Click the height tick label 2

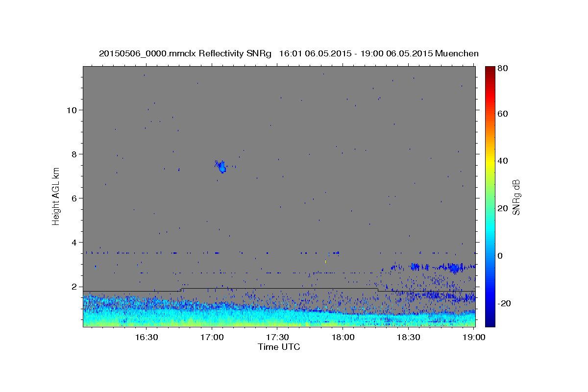click(74, 287)
